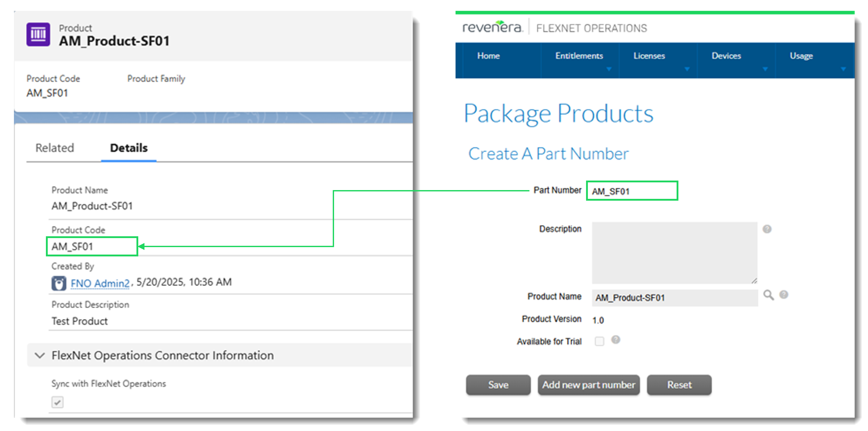The width and height of the screenshot is (868, 431).
Task: Click FNO Admin2 user avatar icon
Action: click(x=59, y=283)
